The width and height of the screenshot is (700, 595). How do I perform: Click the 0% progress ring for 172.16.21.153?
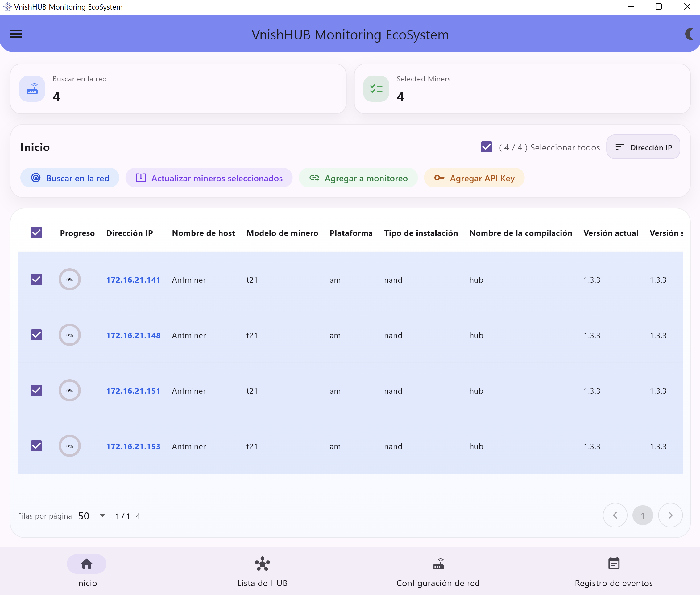pyautogui.click(x=69, y=446)
